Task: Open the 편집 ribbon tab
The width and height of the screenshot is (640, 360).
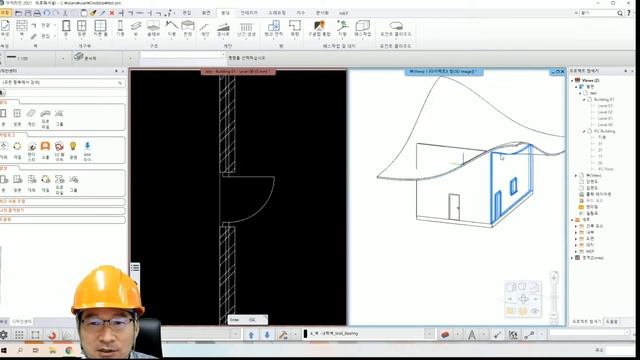Action: (x=187, y=13)
